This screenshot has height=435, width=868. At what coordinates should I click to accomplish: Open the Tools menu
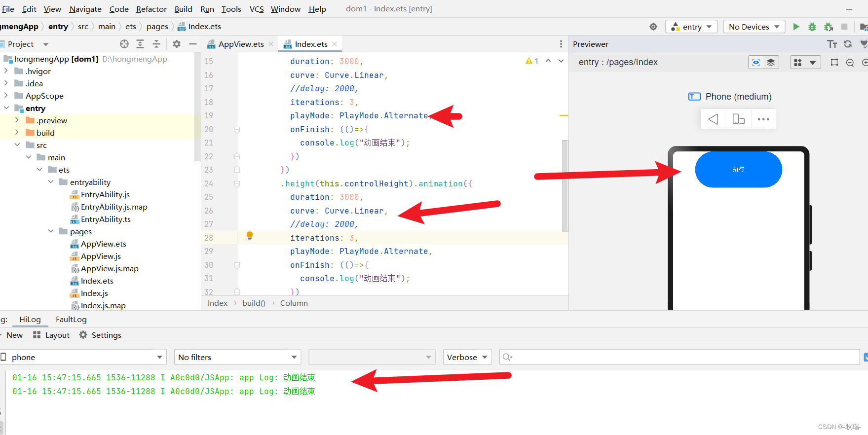pyautogui.click(x=231, y=9)
